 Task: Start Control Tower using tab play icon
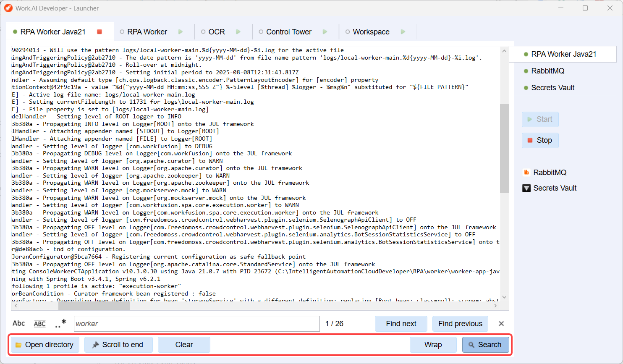(325, 32)
